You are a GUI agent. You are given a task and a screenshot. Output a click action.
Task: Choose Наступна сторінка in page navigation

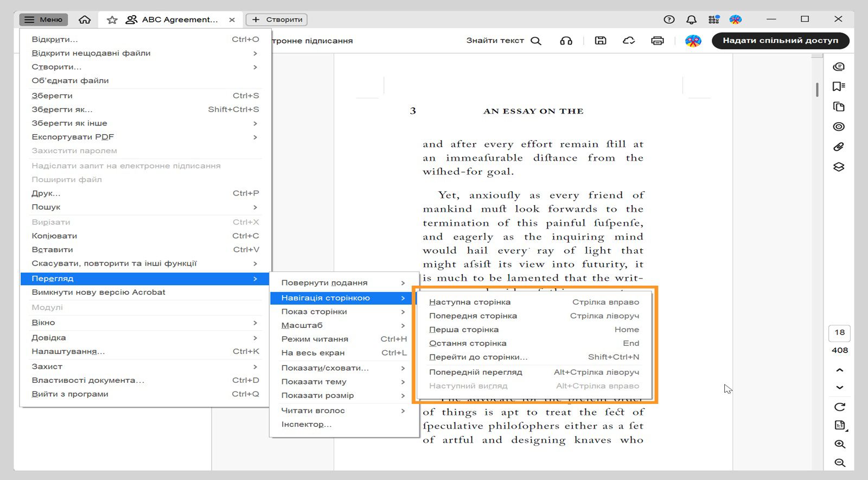[534, 302]
